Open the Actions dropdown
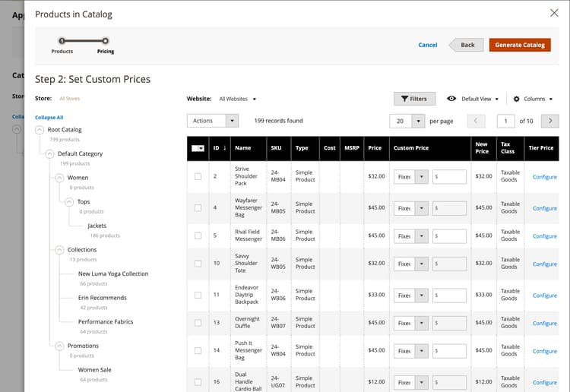This screenshot has height=392, width=570. (x=213, y=121)
